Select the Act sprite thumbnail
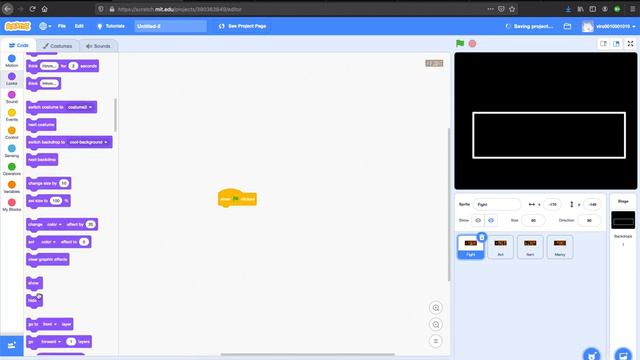This screenshot has height=360, width=640. coord(500,247)
